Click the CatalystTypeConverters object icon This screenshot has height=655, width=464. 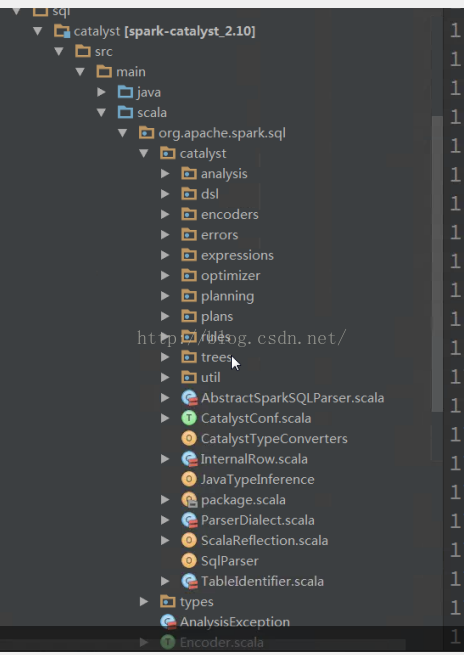[189, 439]
